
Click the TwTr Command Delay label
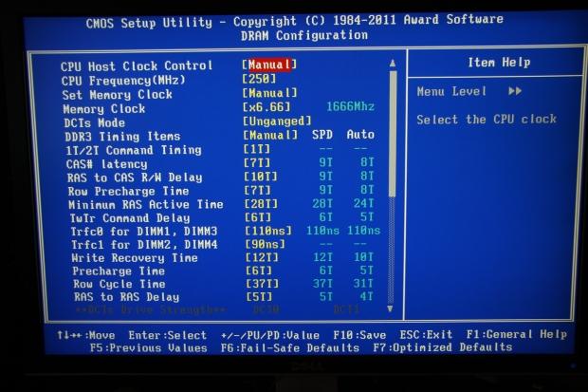click(x=130, y=218)
